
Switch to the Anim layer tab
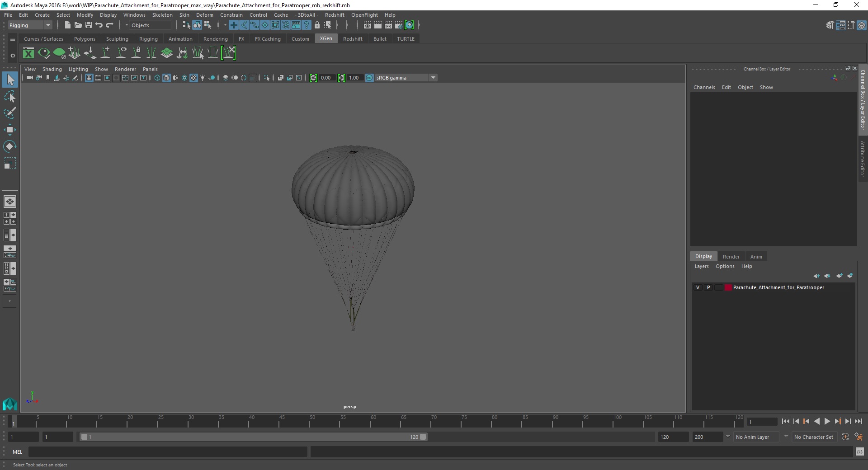[x=756, y=257]
